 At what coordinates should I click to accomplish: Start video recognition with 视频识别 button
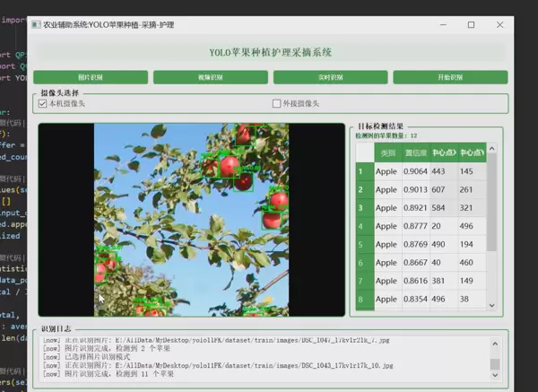point(211,78)
